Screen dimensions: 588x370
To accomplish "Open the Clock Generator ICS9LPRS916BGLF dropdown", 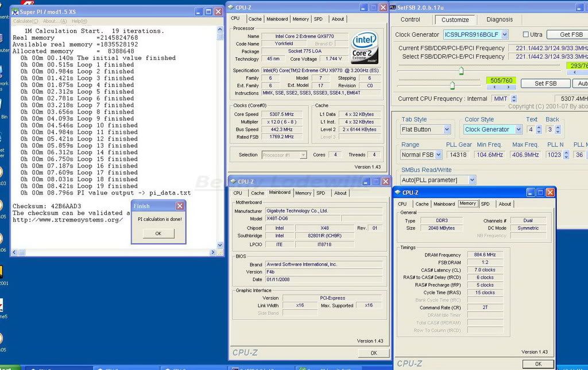I will [504, 35].
